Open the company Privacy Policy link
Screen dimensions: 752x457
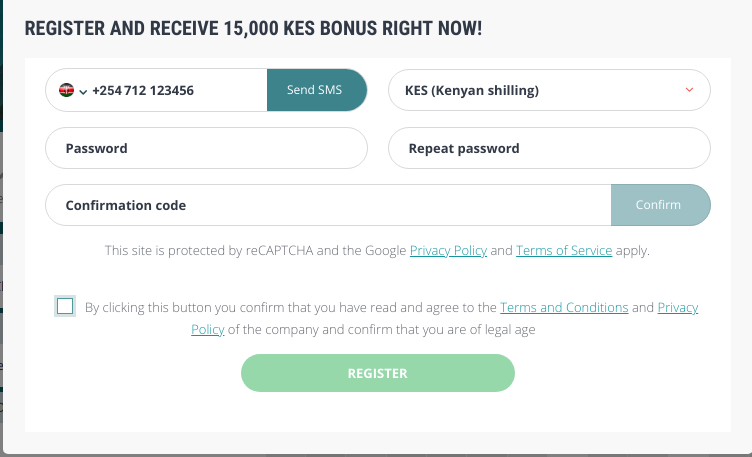coord(678,308)
